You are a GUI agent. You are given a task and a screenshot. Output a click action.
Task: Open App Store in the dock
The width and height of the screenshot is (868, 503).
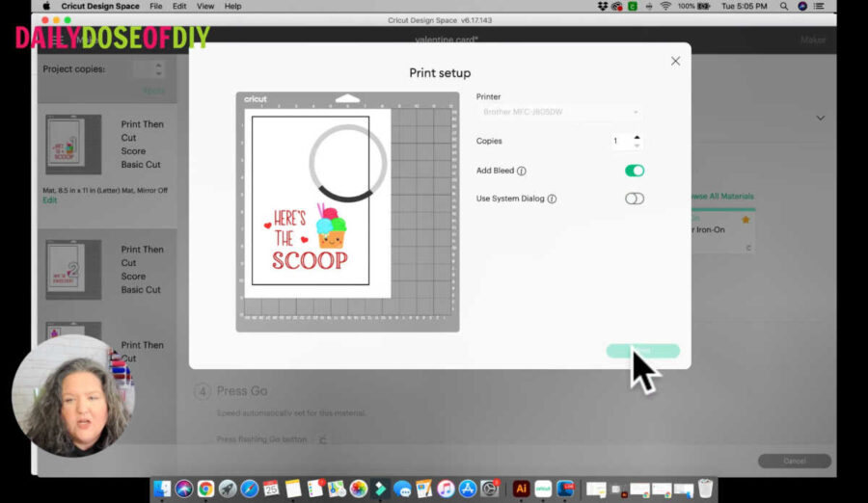(468, 489)
